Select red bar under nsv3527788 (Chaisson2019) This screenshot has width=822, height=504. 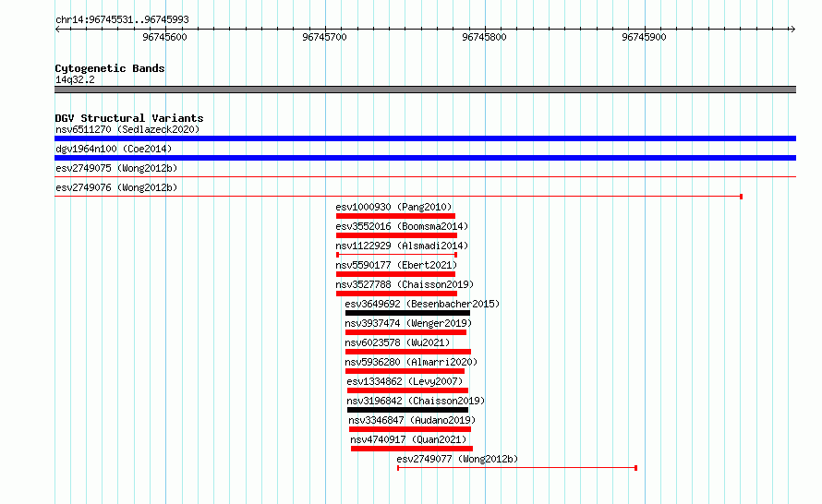[x=397, y=294]
